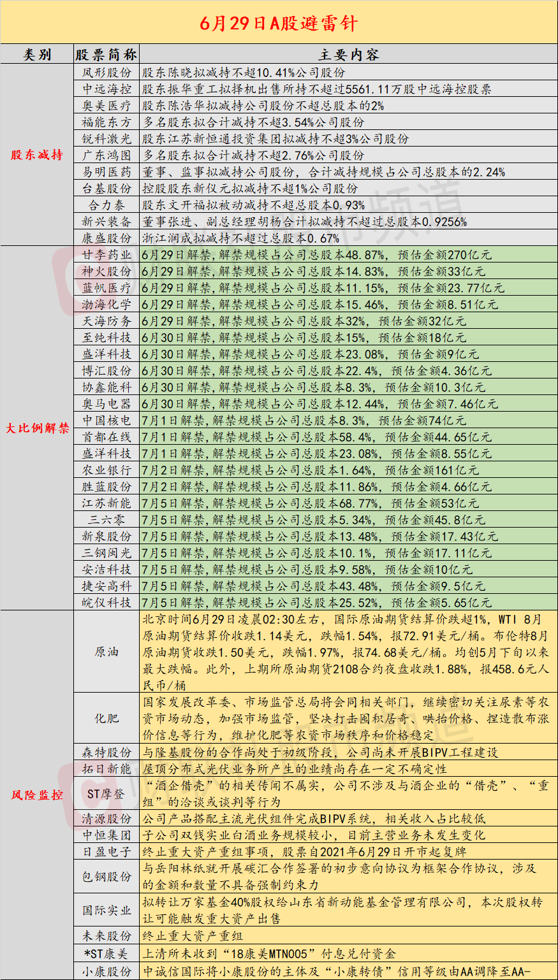Click stock name 拓日新能
The image size is (558, 980).
click(106, 769)
